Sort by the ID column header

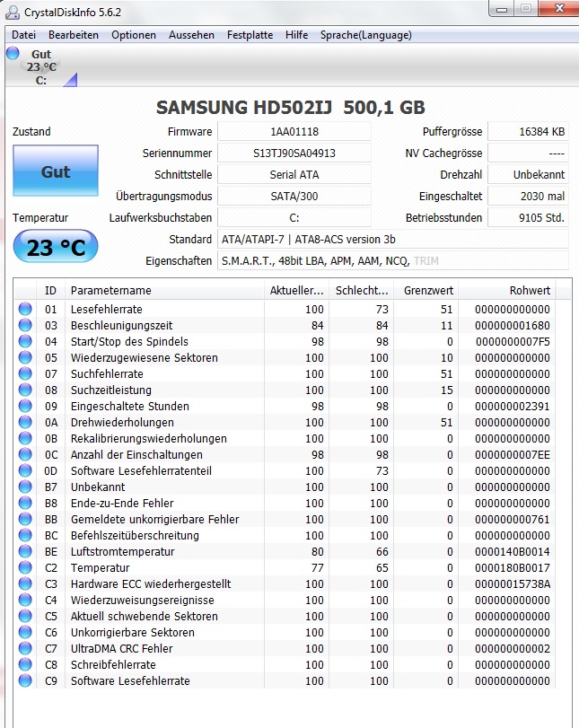click(x=50, y=291)
